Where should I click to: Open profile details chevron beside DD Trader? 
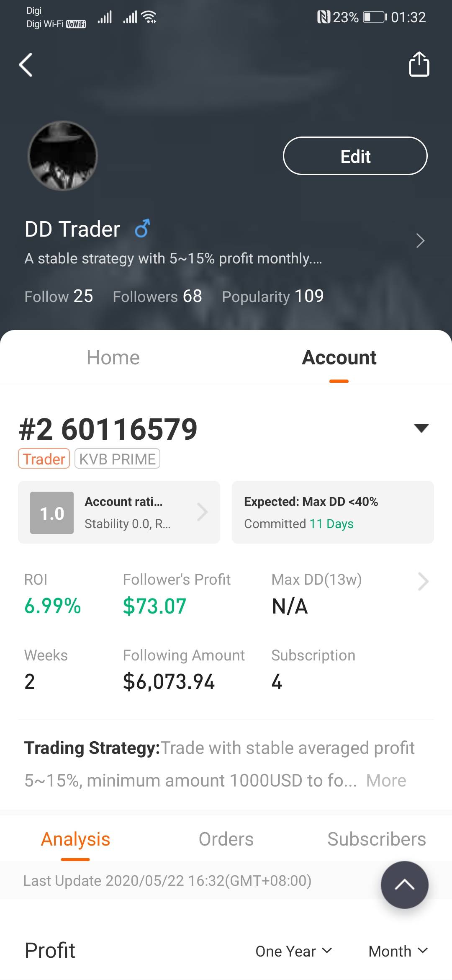point(420,241)
